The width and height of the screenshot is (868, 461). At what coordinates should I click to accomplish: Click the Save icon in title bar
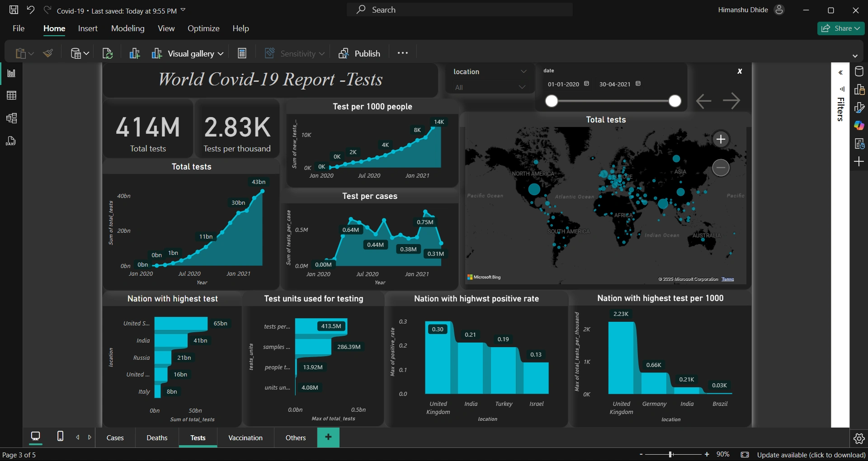click(x=14, y=10)
